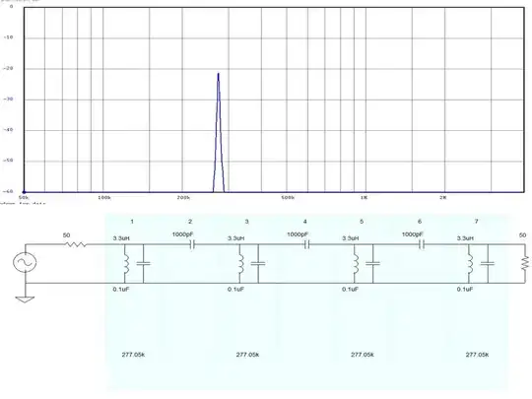
Task: Click the 3.3uH label of stage 1
Action: [121, 238]
